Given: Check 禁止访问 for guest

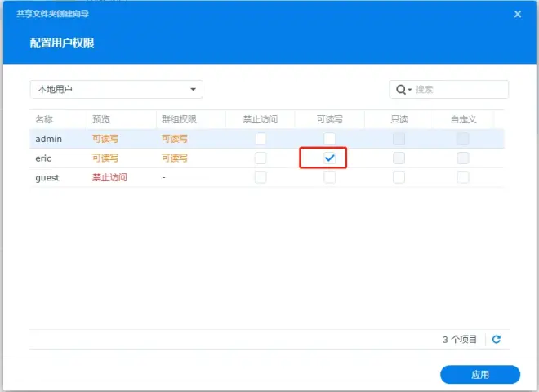Looking at the screenshot, I should (261, 177).
